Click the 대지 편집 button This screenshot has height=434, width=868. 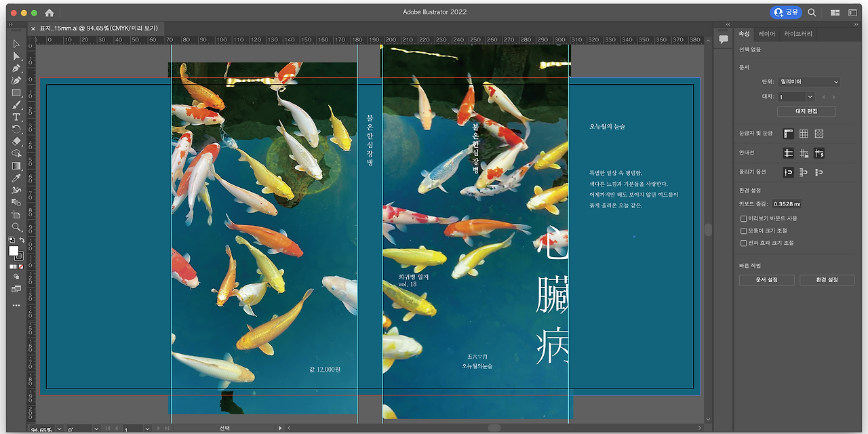[806, 111]
